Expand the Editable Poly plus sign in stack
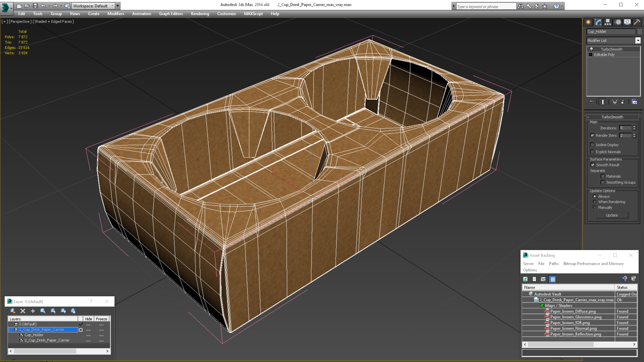Image resolution: width=644 pixels, height=362 pixels. [x=591, y=55]
